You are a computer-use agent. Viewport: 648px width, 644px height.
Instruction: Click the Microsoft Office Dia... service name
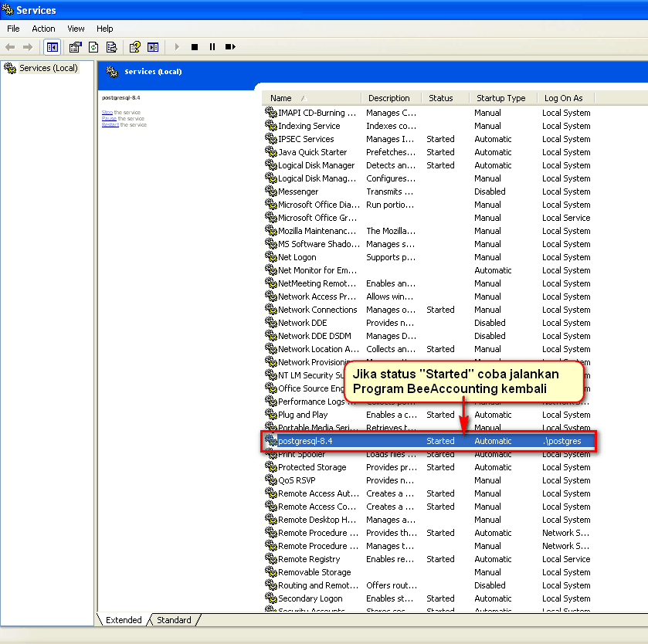tap(319, 205)
